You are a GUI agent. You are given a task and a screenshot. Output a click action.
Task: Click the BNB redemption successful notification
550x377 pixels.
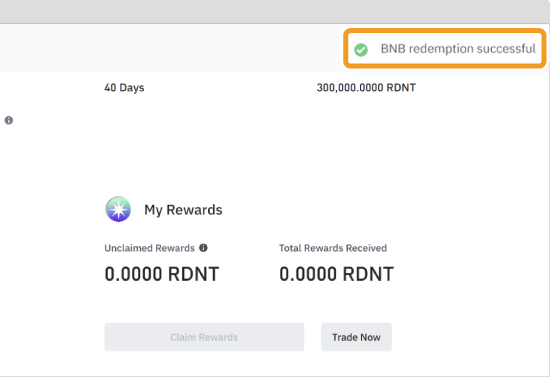pos(445,48)
